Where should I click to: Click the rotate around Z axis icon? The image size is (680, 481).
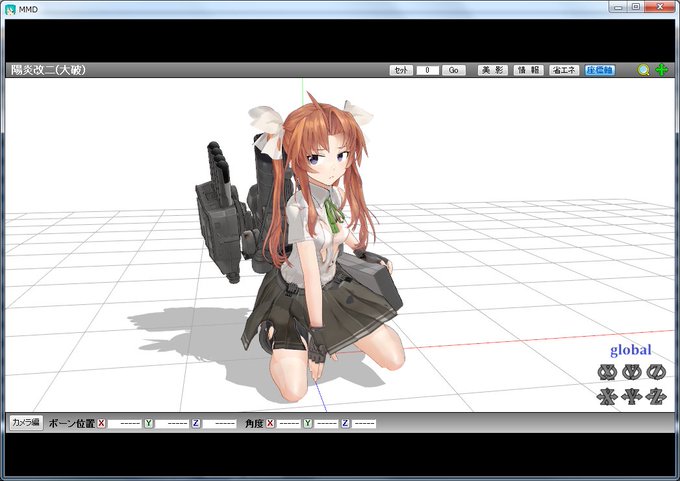[x=656, y=372]
